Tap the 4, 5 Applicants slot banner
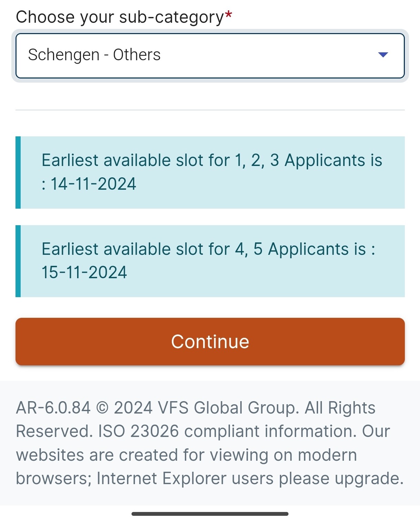 coord(210,261)
